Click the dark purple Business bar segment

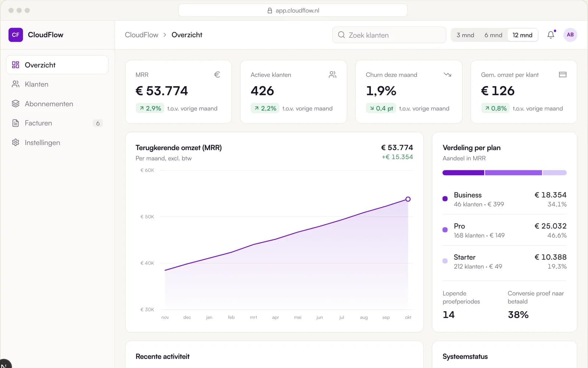(x=463, y=173)
